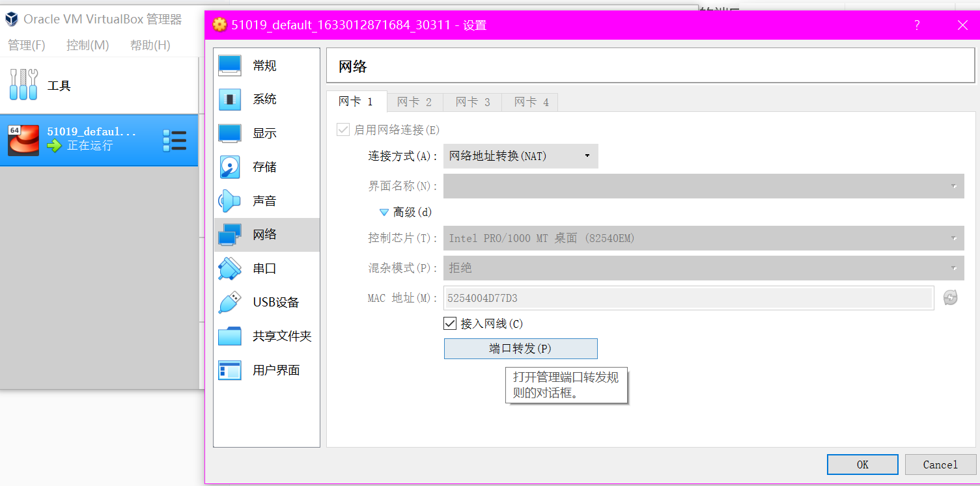Click the VirtualBox cube logo in title bar
The height and width of the screenshot is (486, 980).
(x=12, y=19)
